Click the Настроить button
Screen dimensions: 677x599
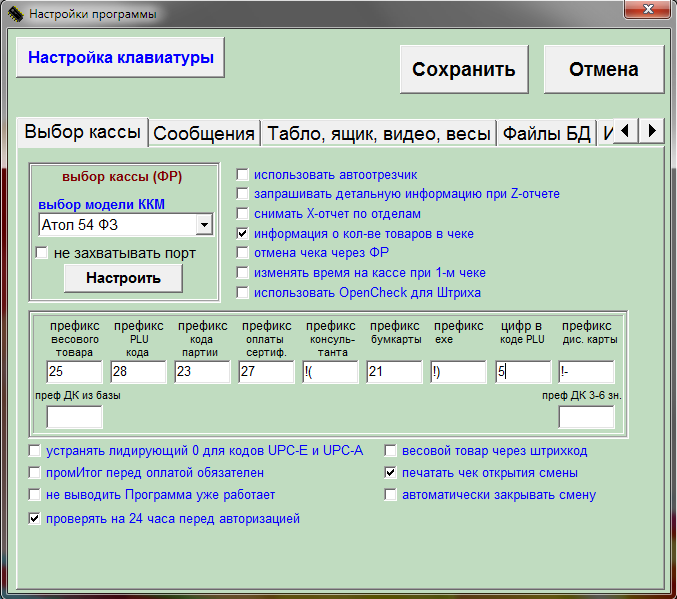pyautogui.click(x=123, y=278)
